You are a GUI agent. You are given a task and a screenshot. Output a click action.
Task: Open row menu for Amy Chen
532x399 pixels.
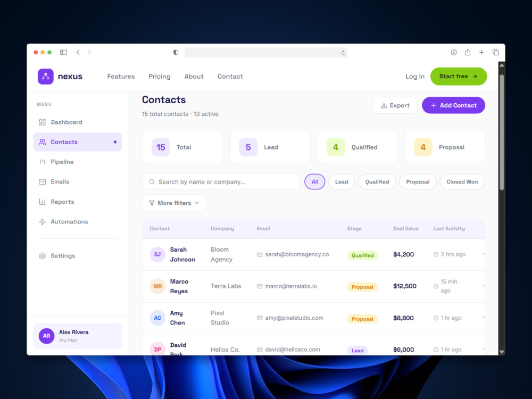[x=483, y=318]
